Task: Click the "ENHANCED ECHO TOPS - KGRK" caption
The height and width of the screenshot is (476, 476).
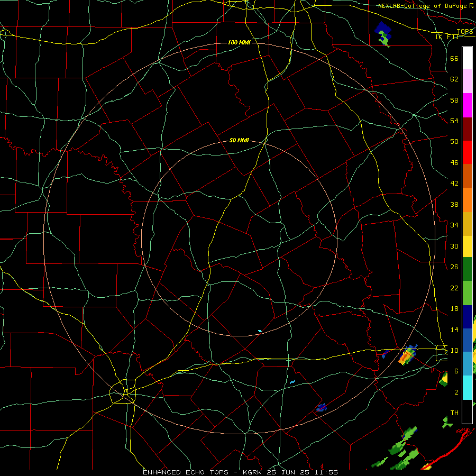Action: click(202, 472)
